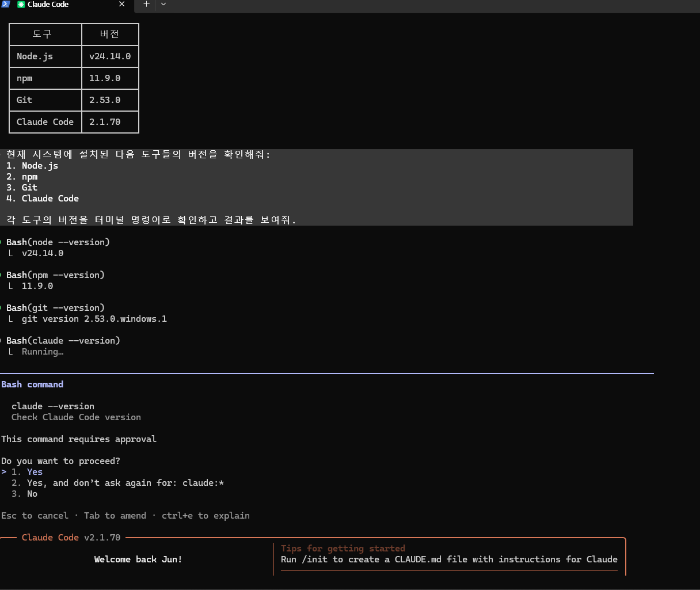Click the Node.js cell in version table
The image size is (700, 590).
tap(45, 56)
